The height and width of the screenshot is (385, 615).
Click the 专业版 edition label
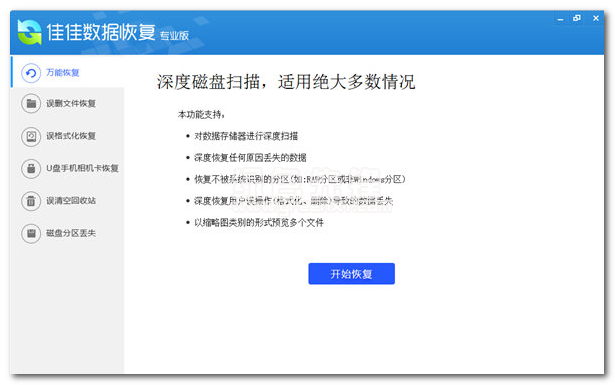click(175, 36)
